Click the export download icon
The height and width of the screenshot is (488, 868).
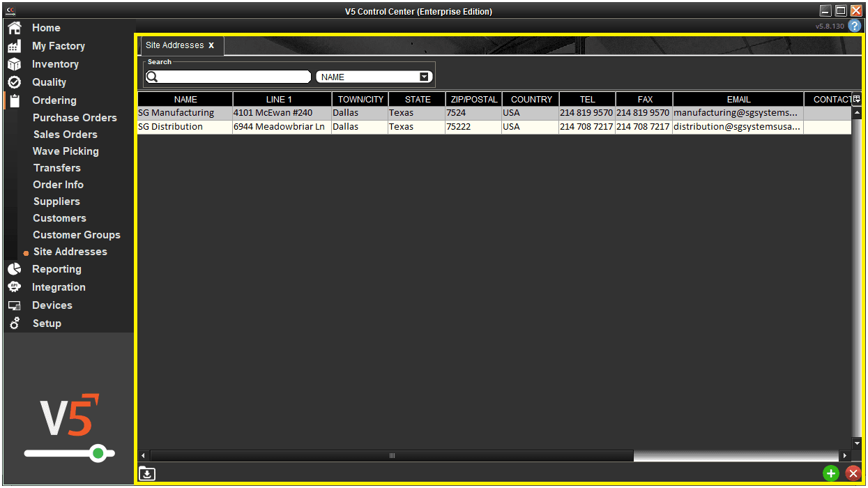click(x=147, y=474)
